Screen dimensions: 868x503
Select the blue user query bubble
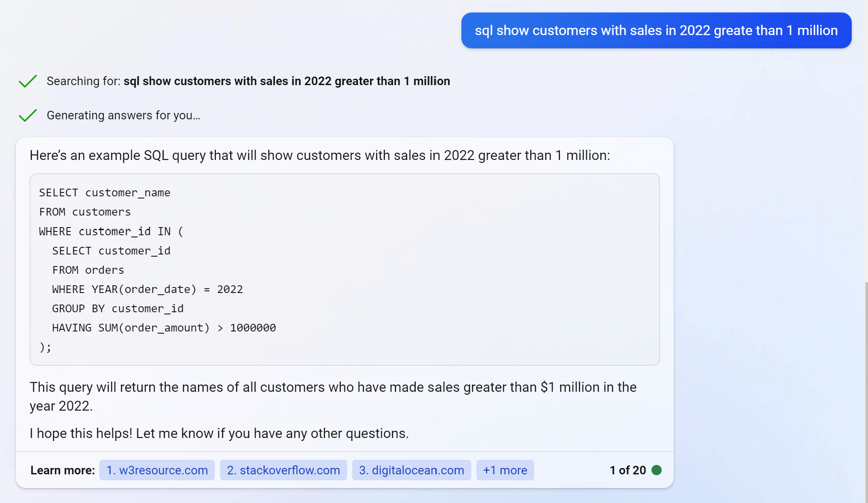(x=656, y=30)
